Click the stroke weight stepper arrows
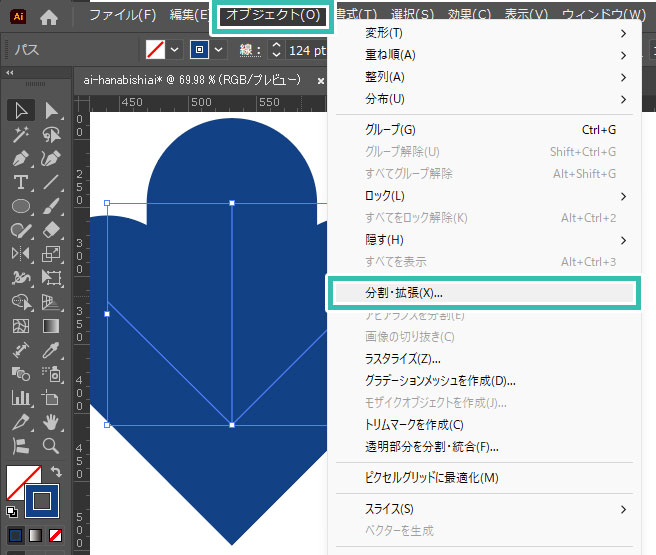The height and width of the screenshot is (555, 656). pos(277,50)
